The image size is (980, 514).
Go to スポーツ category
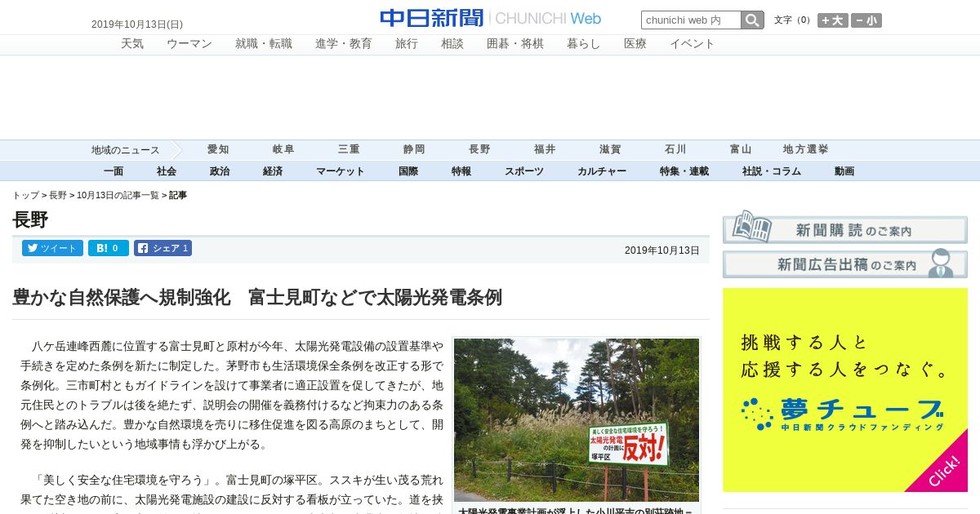524,171
